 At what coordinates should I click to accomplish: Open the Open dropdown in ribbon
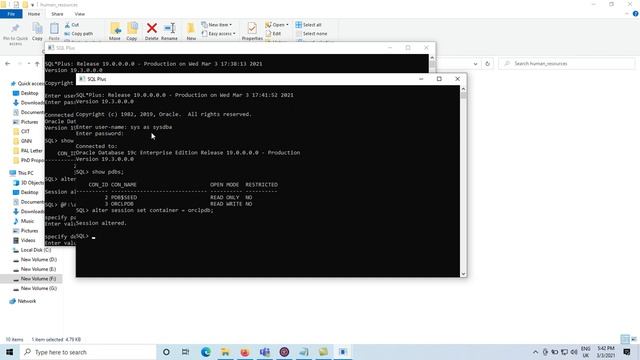[x=277, y=24]
